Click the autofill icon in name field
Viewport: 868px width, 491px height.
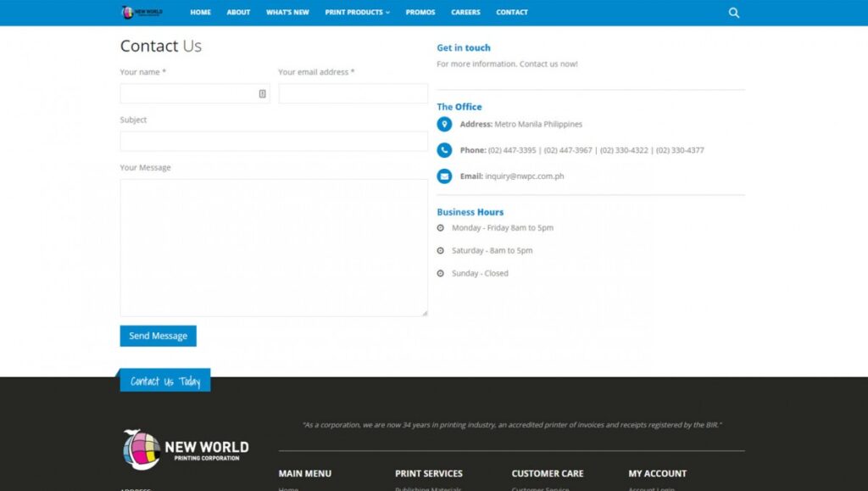[x=262, y=94]
